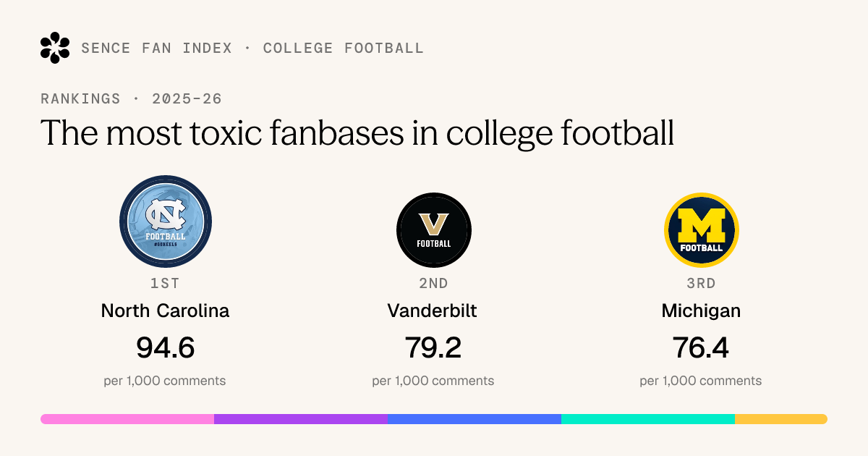This screenshot has height=456, width=868.
Task: Select the Michigan team name
Action: (701, 311)
